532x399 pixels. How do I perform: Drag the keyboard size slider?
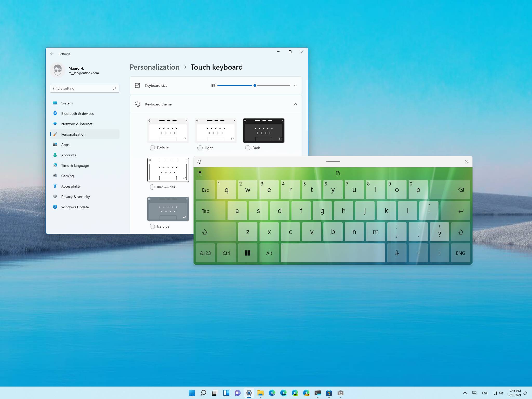click(255, 85)
